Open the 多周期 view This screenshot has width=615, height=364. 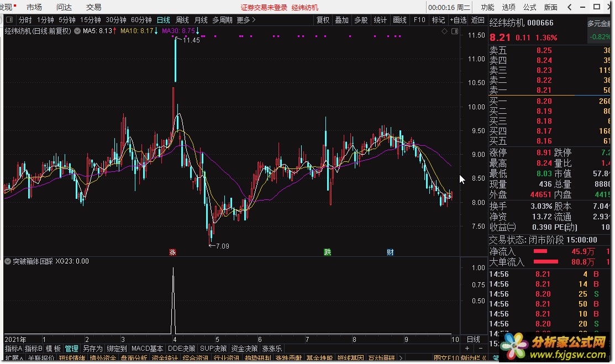222,20
